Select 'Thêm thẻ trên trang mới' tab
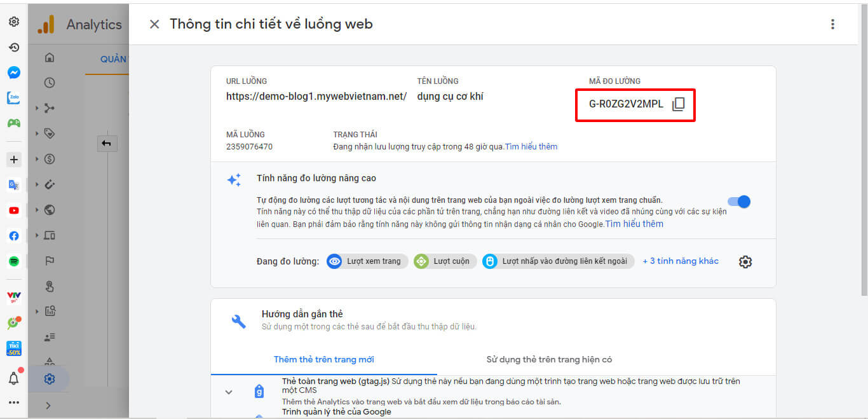Image resolution: width=868 pixels, height=419 pixels. tap(323, 360)
